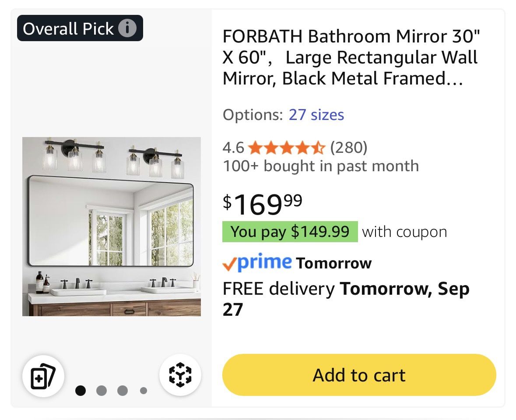Image resolution: width=516 pixels, height=420 pixels.
Task: Tap the add-to-collection cards icon
Action: pyautogui.click(x=43, y=375)
